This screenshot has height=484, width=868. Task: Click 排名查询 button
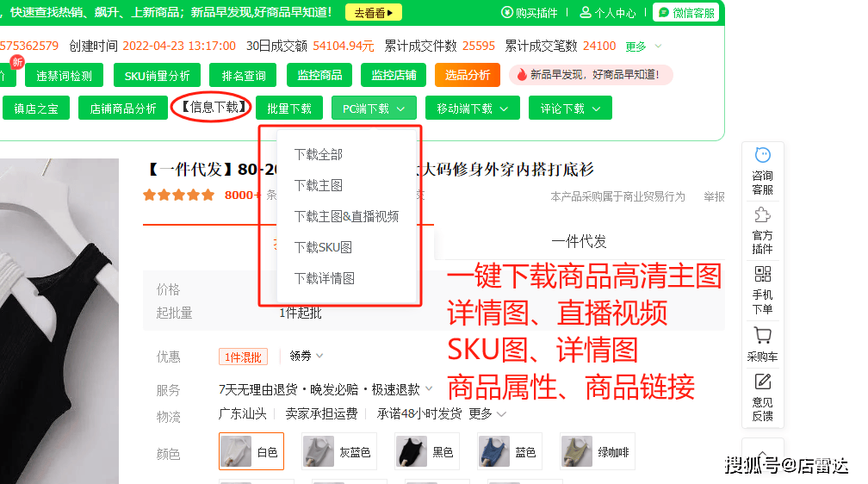(244, 75)
